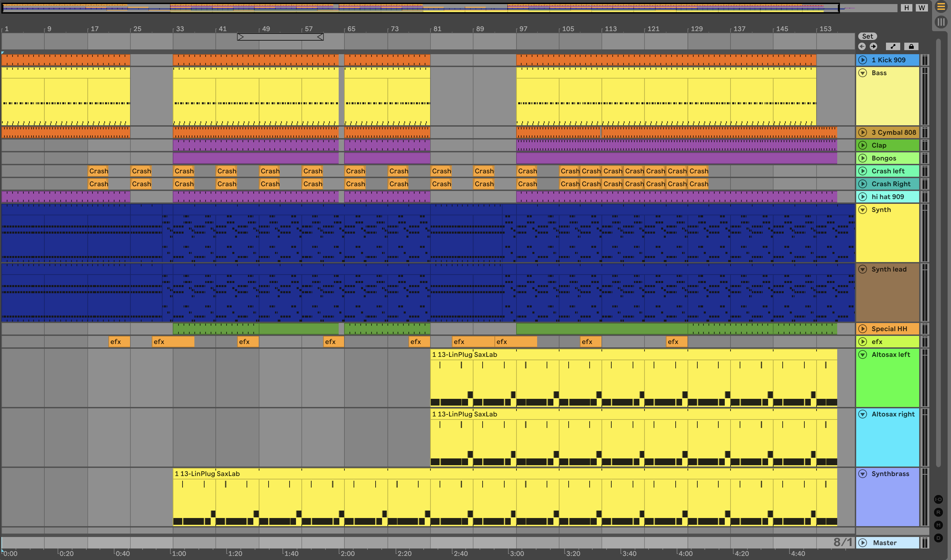Enable Lock Envelopes padlock button
The width and height of the screenshot is (951, 560).
point(911,46)
